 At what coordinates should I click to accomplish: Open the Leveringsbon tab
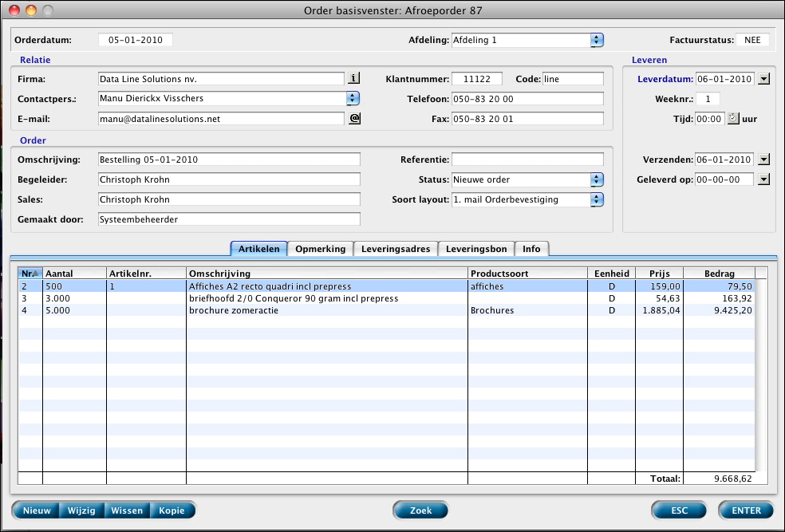coord(476,249)
